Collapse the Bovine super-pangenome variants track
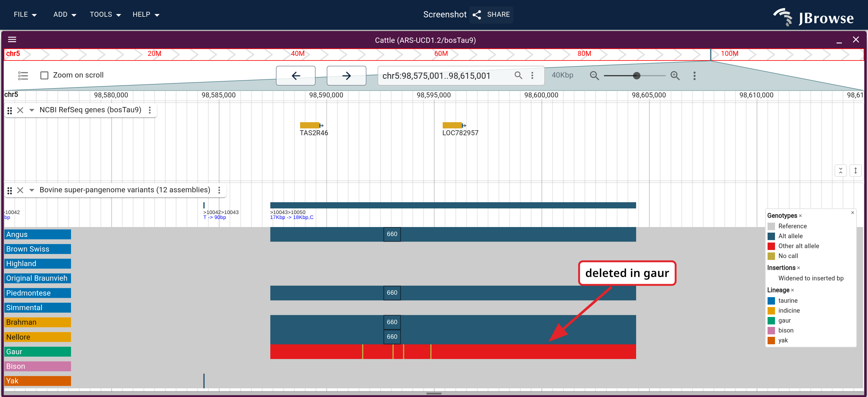This screenshot has width=868, height=397. pos(32,190)
